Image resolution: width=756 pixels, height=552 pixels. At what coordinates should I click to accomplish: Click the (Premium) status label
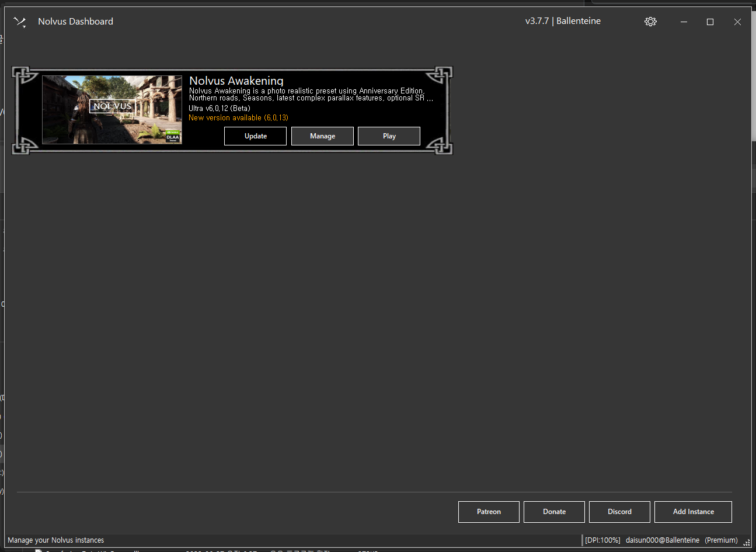pos(721,540)
